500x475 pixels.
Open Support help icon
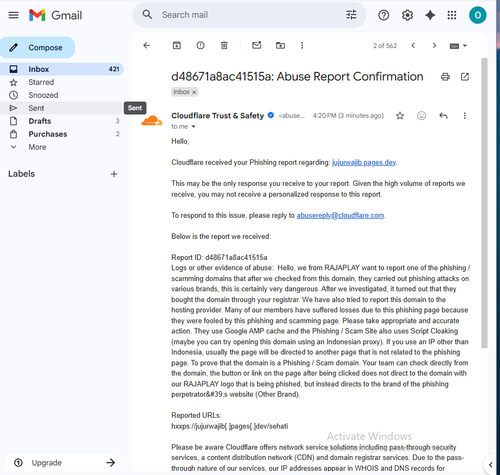pyautogui.click(x=384, y=15)
